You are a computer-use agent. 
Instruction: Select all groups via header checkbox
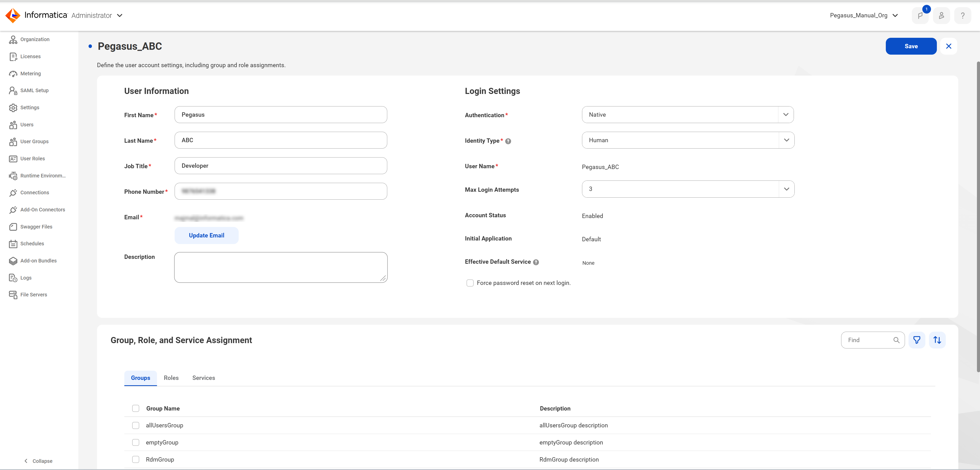(x=136, y=409)
